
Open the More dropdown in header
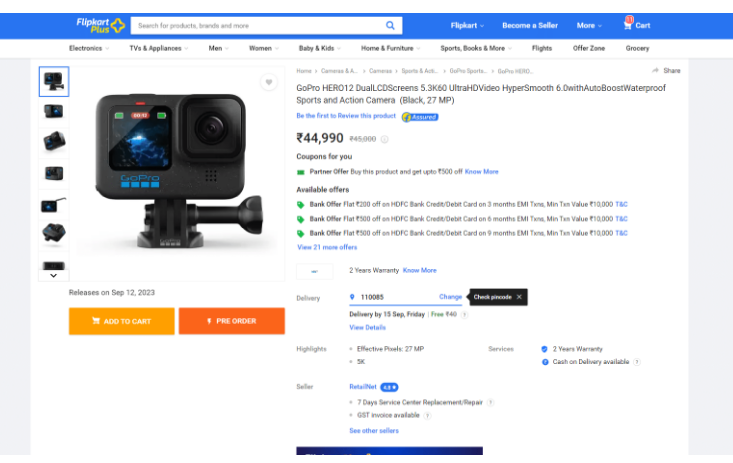click(589, 26)
